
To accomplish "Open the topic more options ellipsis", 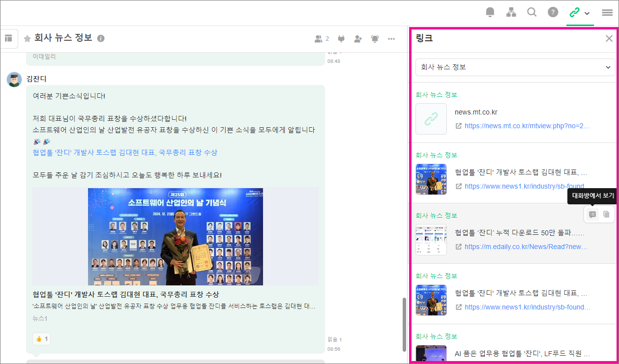I will pyautogui.click(x=391, y=39).
